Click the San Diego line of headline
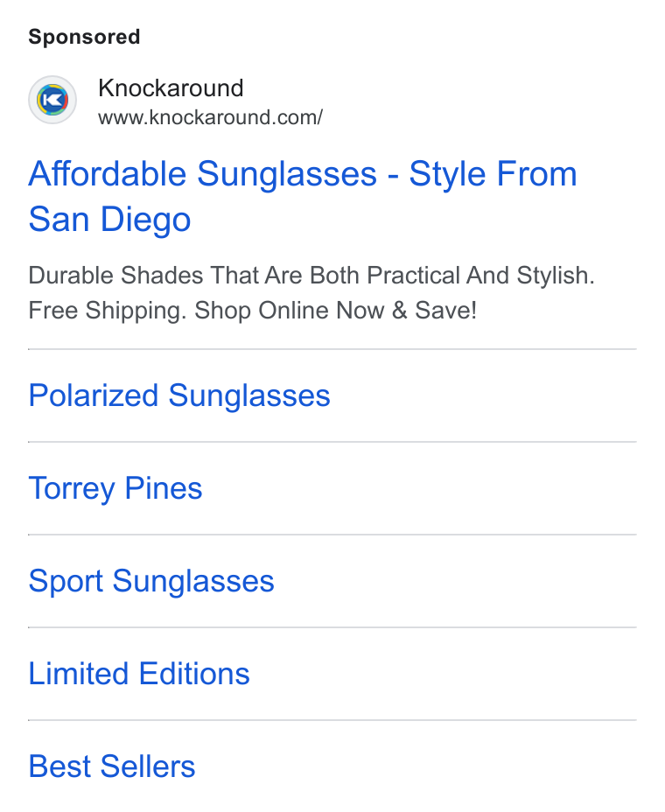This screenshot has height=812, width=665. 109,219
